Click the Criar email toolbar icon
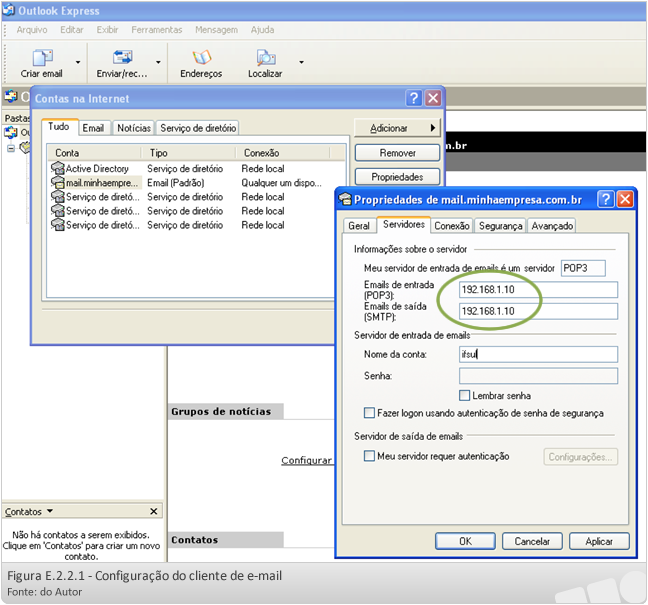The height and width of the screenshot is (605, 648). pos(42,58)
